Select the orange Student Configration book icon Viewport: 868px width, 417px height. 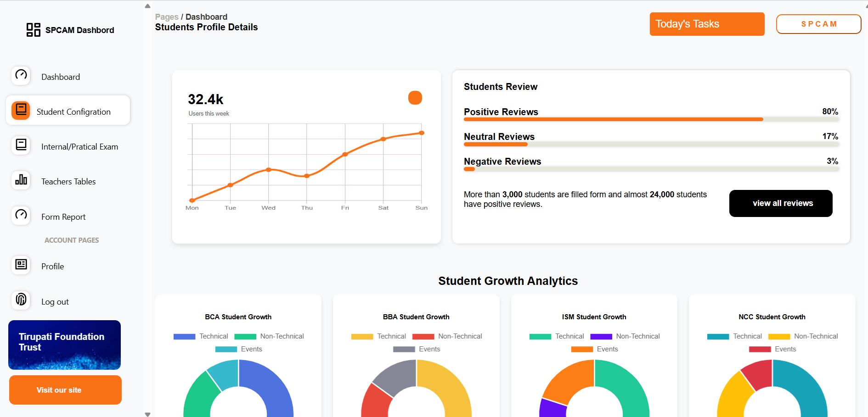point(21,110)
